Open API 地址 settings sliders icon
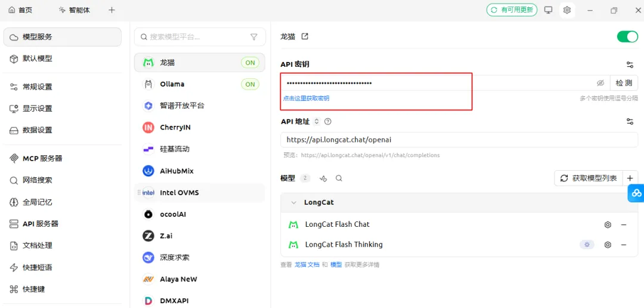This screenshot has height=308, width=644. [x=630, y=121]
